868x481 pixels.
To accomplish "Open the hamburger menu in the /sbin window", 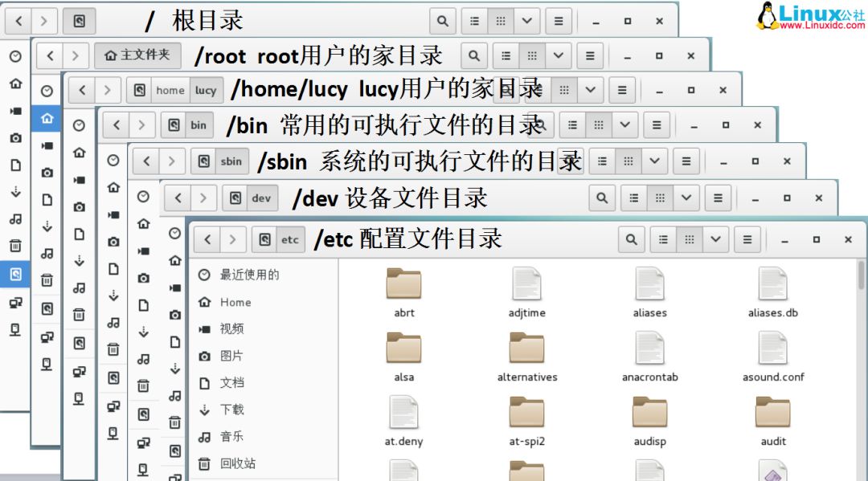I will pyautogui.click(x=686, y=161).
